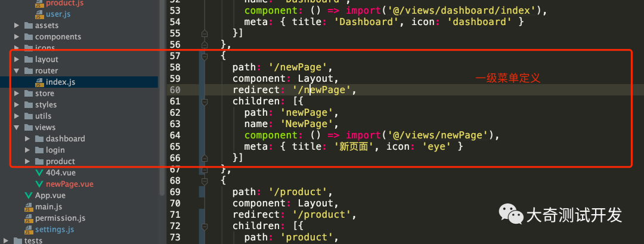
Task: Expand the product folder arrow
Action: coord(27,161)
